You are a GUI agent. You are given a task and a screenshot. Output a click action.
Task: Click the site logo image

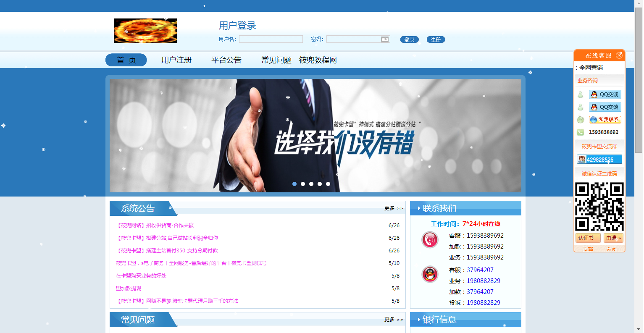point(145,31)
